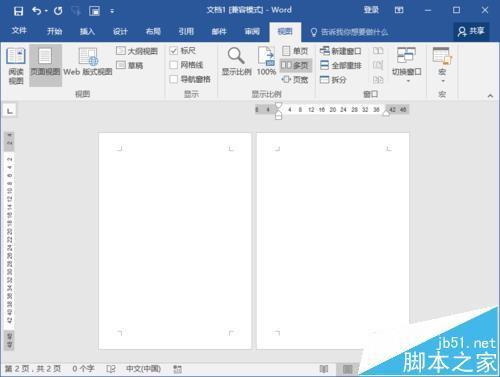Click the tab selector L button
Image resolution: width=500 pixels, height=377 pixels.
(x=10, y=111)
